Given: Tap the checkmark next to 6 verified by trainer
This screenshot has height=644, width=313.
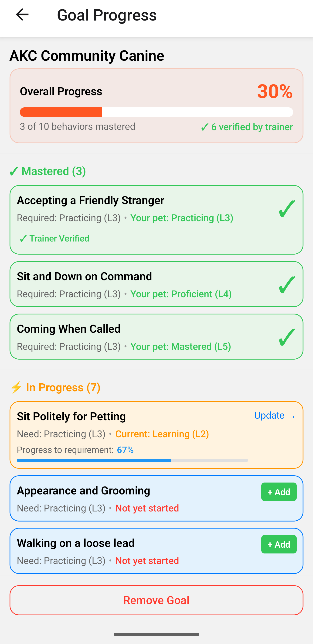Looking at the screenshot, I should [x=205, y=127].
